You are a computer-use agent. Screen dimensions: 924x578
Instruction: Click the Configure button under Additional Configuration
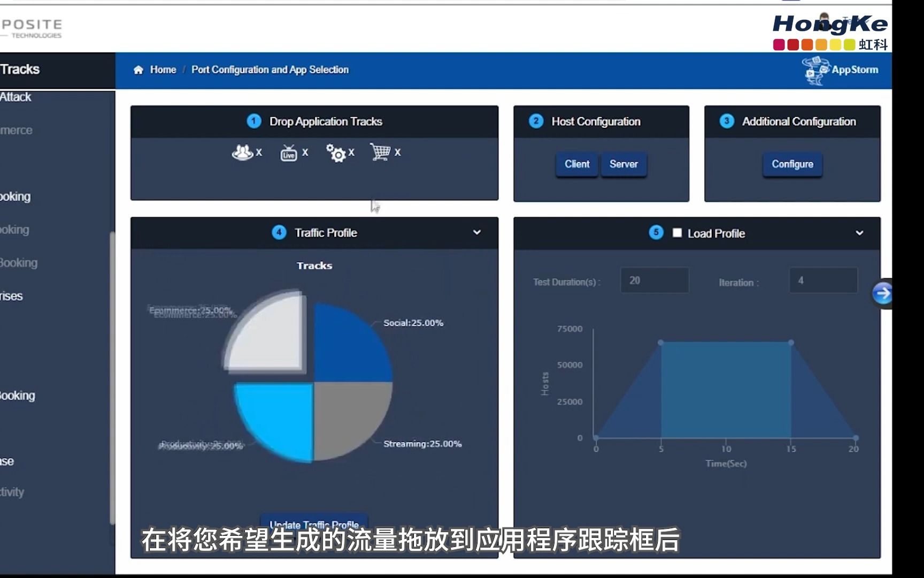(792, 164)
